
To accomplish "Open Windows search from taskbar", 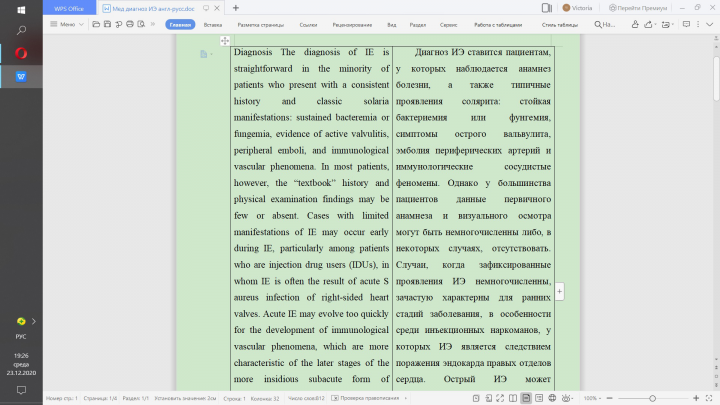I will (x=21, y=30).
